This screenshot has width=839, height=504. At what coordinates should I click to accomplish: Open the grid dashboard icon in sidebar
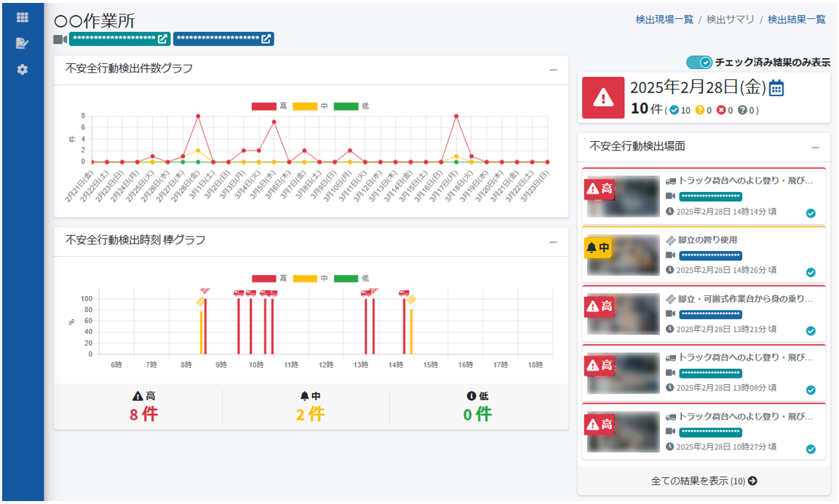point(22,17)
